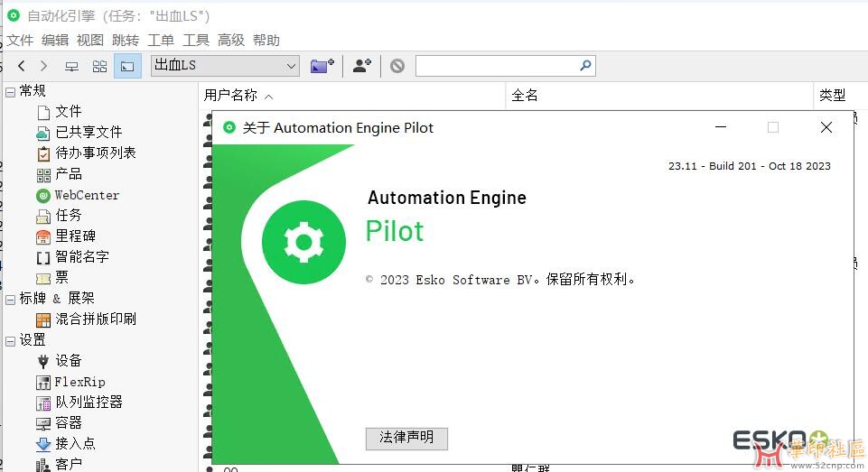The width and height of the screenshot is (868, 472).
Task: Click the magnifier search icon
Action: (x=585, y=65)
